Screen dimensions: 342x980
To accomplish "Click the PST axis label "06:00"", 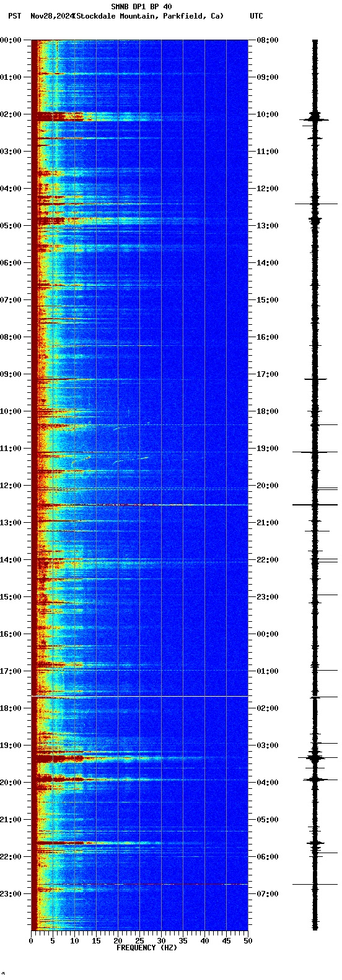I will pos(11,263).
